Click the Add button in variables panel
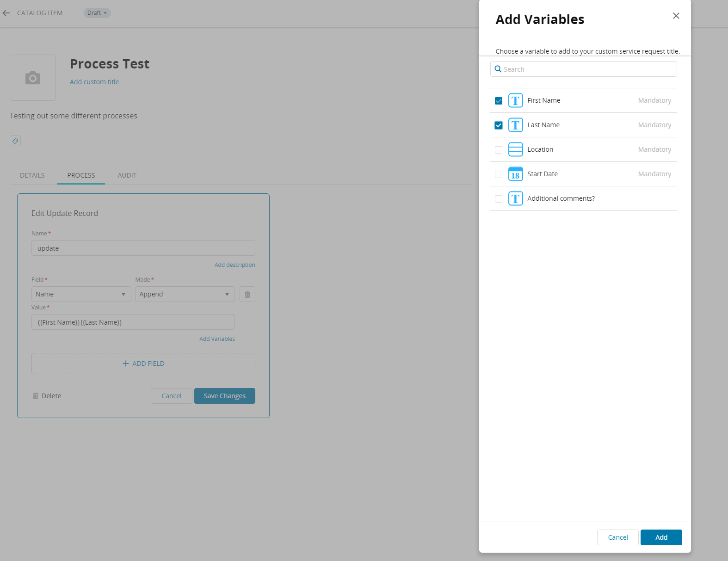Viewport: 728px width, 561px height. click(661, 537)
